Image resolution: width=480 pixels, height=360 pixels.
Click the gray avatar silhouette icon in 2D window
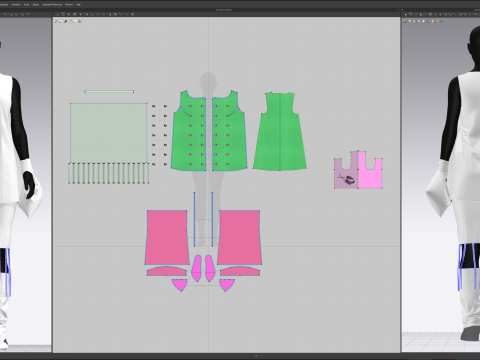tap(79, 21)
